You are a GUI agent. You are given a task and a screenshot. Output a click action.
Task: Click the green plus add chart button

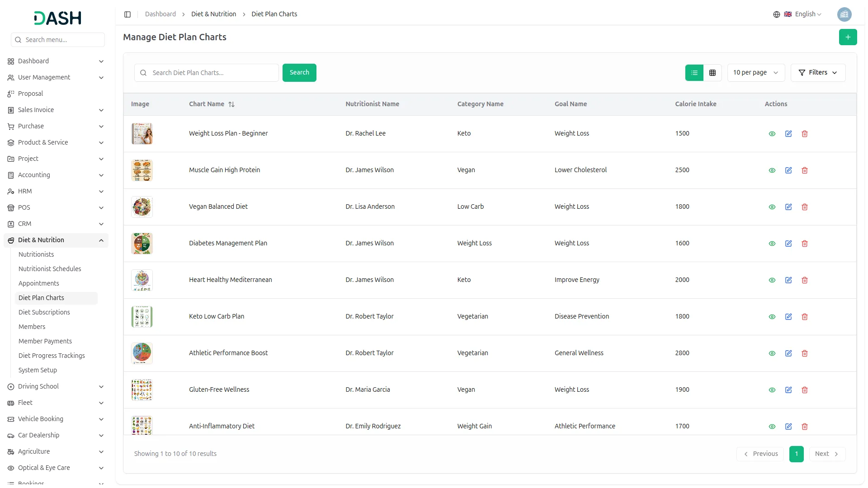point(848,37)
